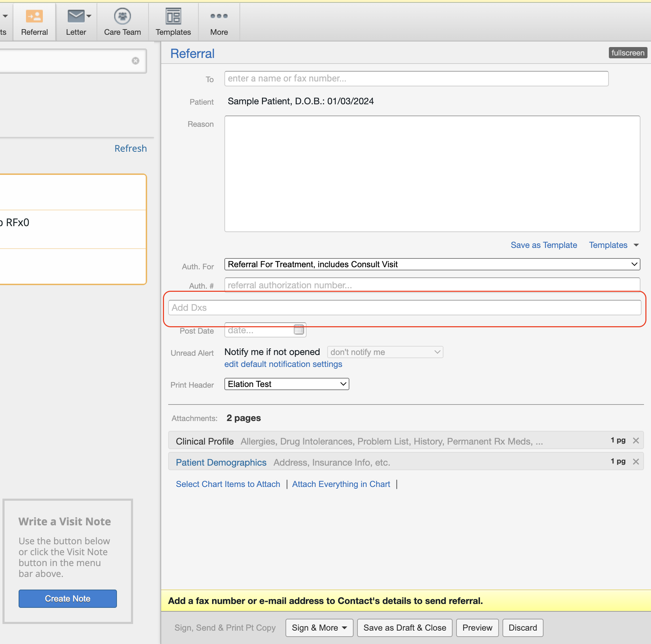Click the Referral toolbar icon
This screenshot has height=644, width=651.
[x=34, y=22]
